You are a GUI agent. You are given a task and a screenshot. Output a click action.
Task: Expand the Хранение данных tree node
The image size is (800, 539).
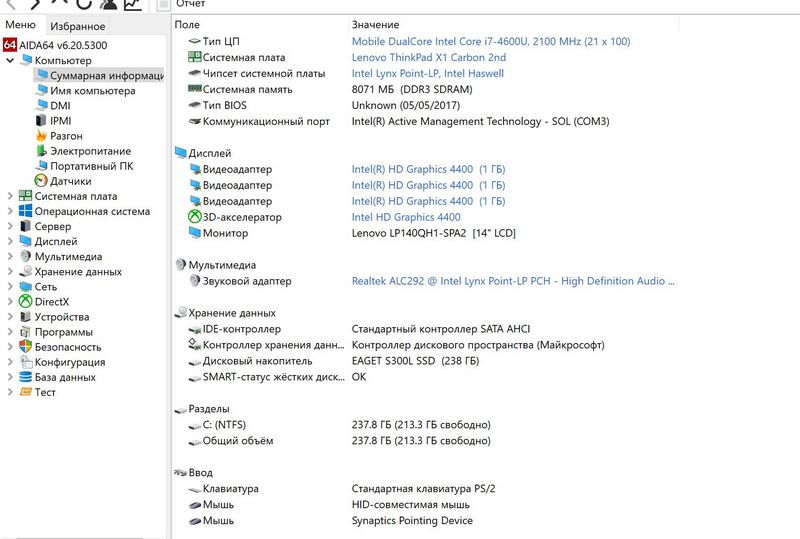(x=10, y=272)
